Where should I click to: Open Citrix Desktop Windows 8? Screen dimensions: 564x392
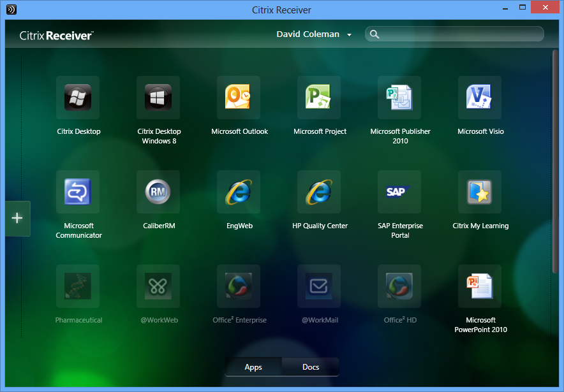pos(158,98)
